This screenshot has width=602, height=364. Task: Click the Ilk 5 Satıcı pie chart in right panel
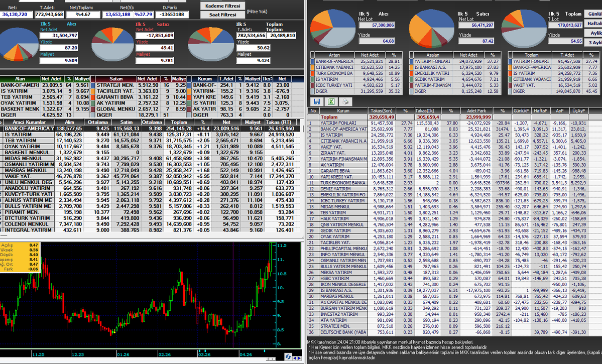click(x=432, y=29)
